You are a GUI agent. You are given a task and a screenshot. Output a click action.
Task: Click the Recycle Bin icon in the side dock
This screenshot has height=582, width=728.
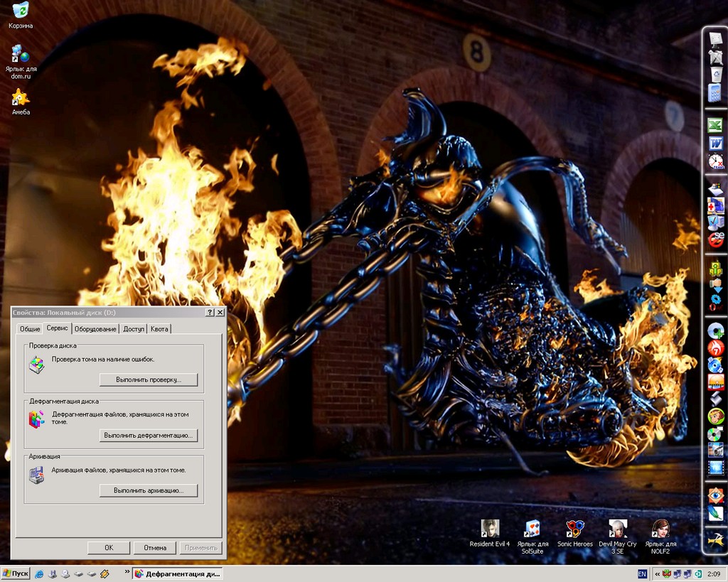coord(716,75)
